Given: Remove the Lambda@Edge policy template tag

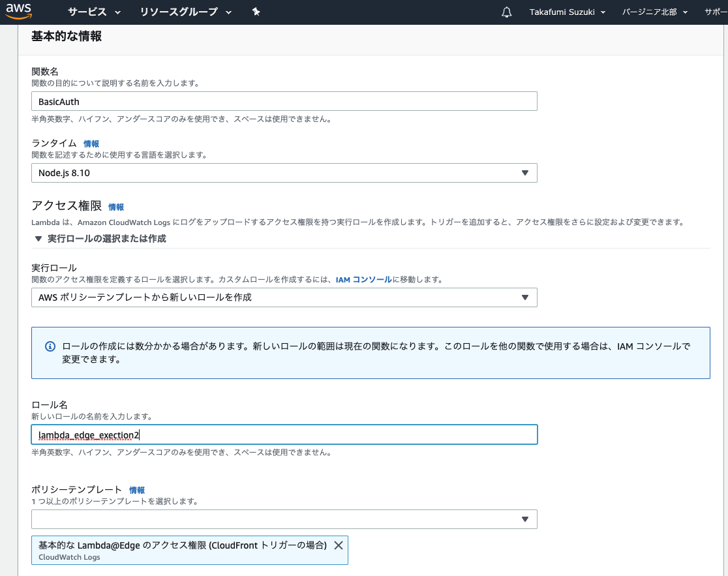Looking at the screenshot, I should (x=338, y=545).
